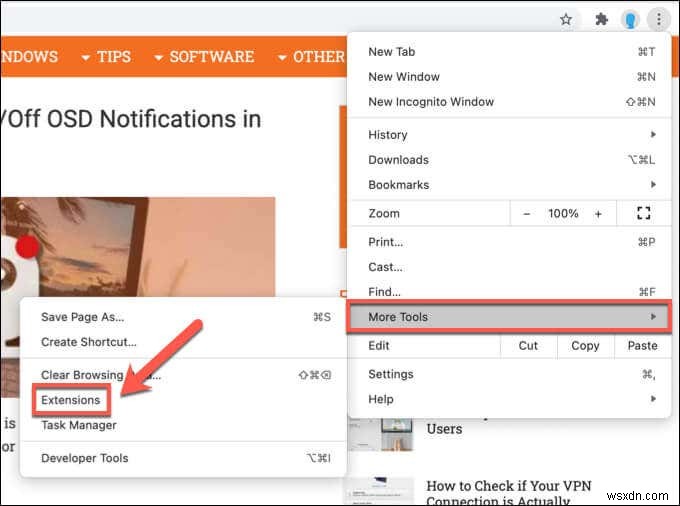Click the blue profile avatar icon

tap(630, 20)
